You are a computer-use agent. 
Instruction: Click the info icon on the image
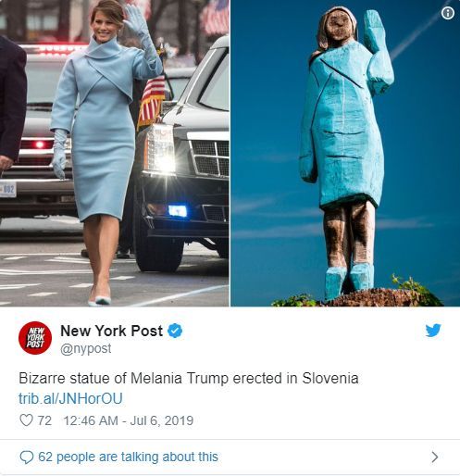(x=447, y=13)
